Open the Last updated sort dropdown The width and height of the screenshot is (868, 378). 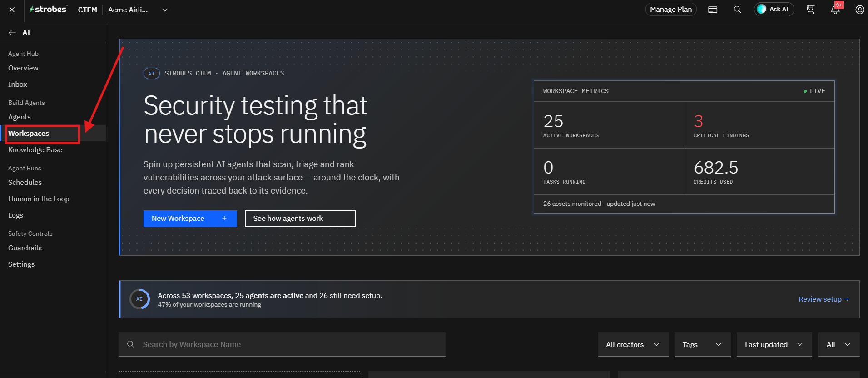click(774, 344)
